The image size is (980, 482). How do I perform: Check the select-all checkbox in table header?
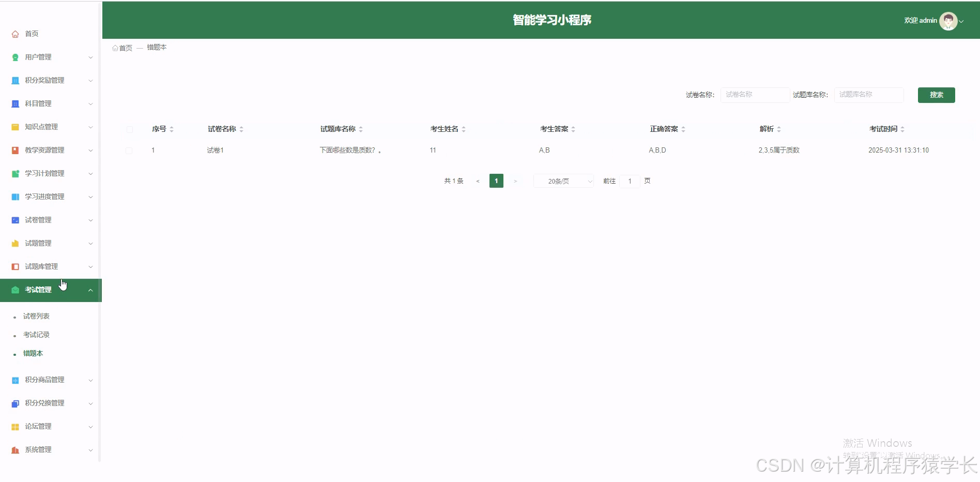(x=130, y=129)
